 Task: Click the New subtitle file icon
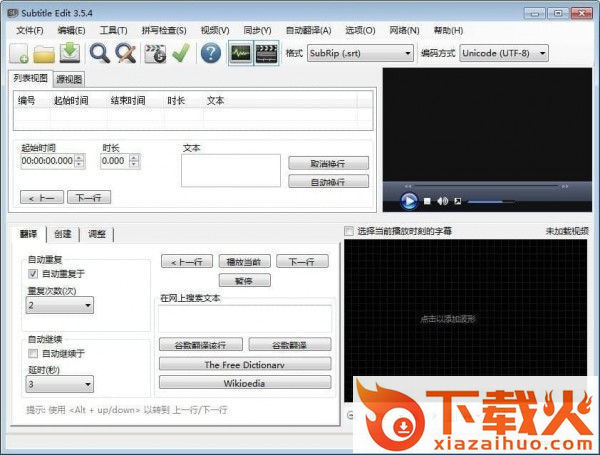pos(19,53)
